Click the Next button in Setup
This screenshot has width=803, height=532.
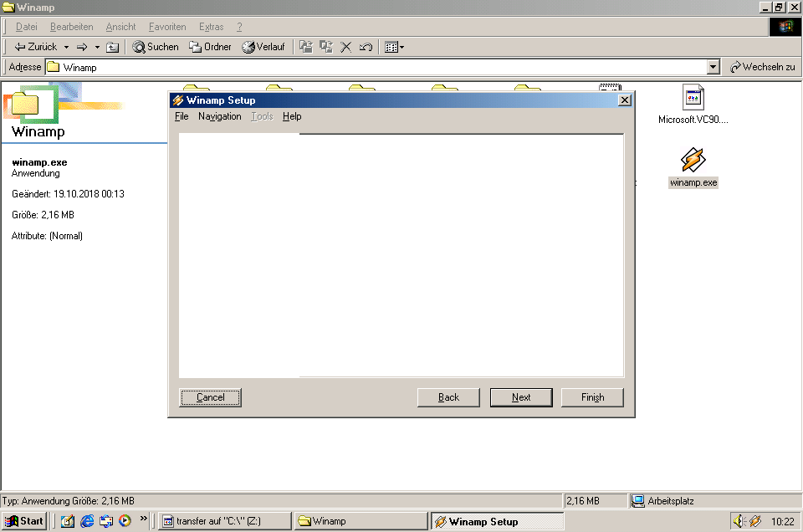pos(521,397)
